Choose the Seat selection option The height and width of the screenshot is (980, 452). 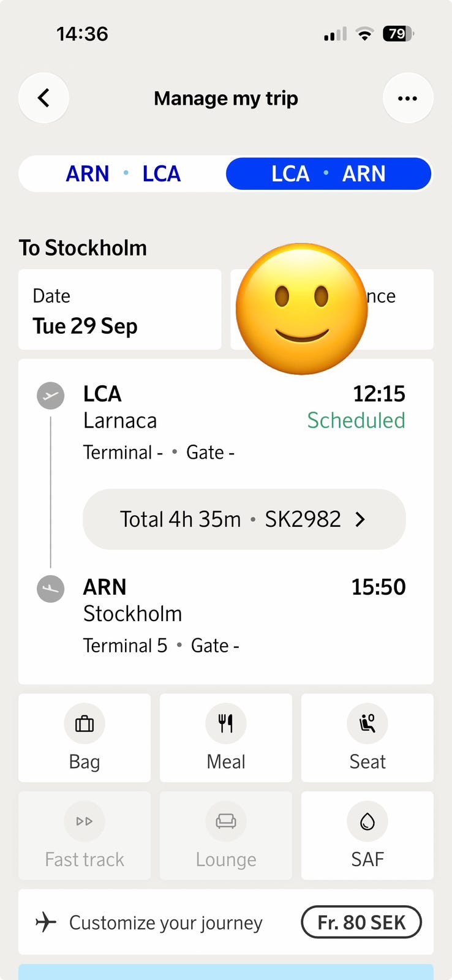pos(367,737)
